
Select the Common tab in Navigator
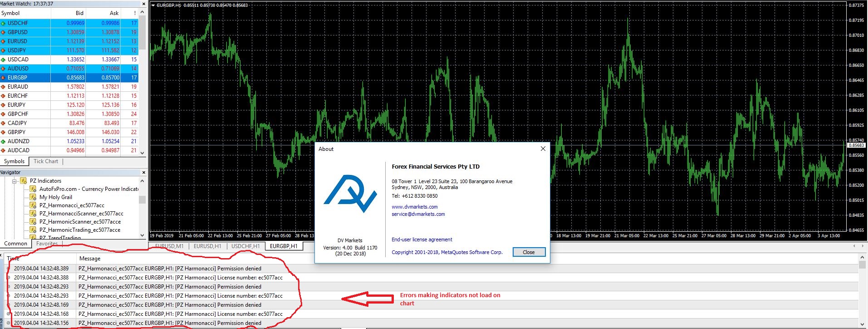pos(15,244)
